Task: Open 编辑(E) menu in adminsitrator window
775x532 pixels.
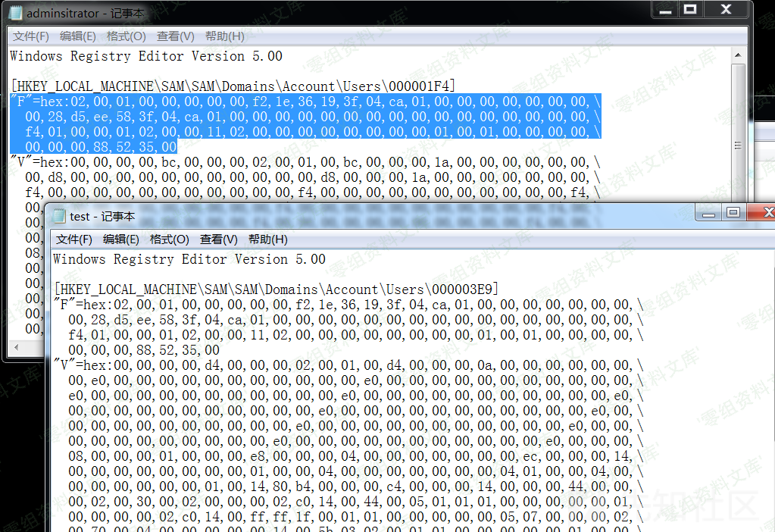Action: [x=77, y=36]
